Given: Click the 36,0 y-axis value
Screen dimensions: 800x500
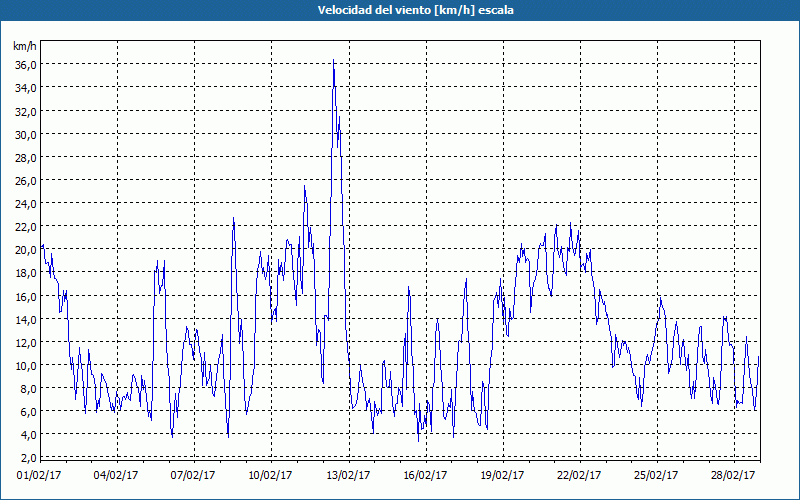Looking at the screenshot, I should tap(26, 65).
